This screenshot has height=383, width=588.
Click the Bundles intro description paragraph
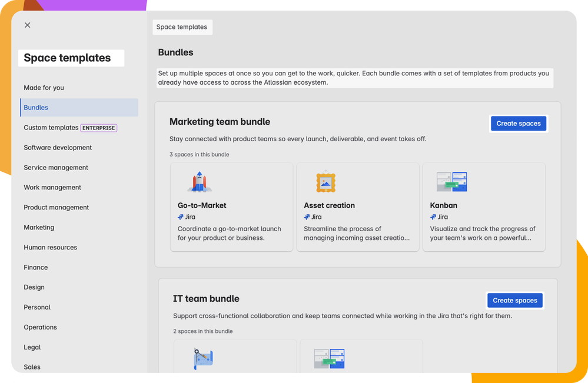354,78
